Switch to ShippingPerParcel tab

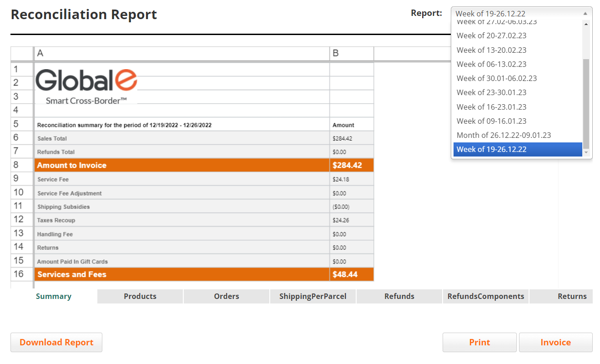(x=313, y=296)
